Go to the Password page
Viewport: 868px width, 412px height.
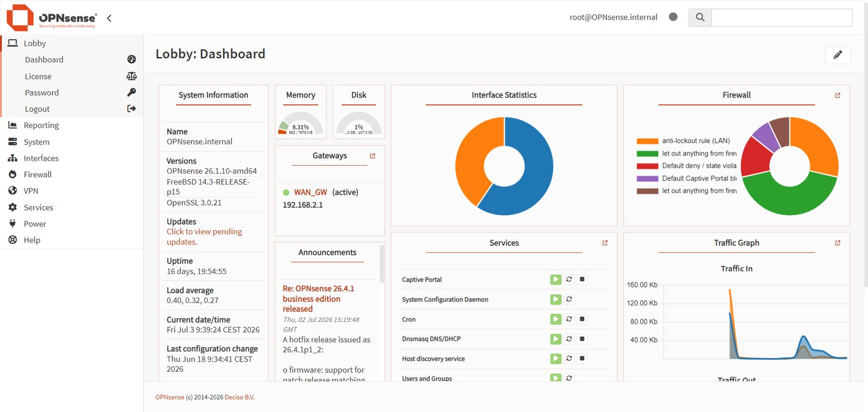pos(72,93)
